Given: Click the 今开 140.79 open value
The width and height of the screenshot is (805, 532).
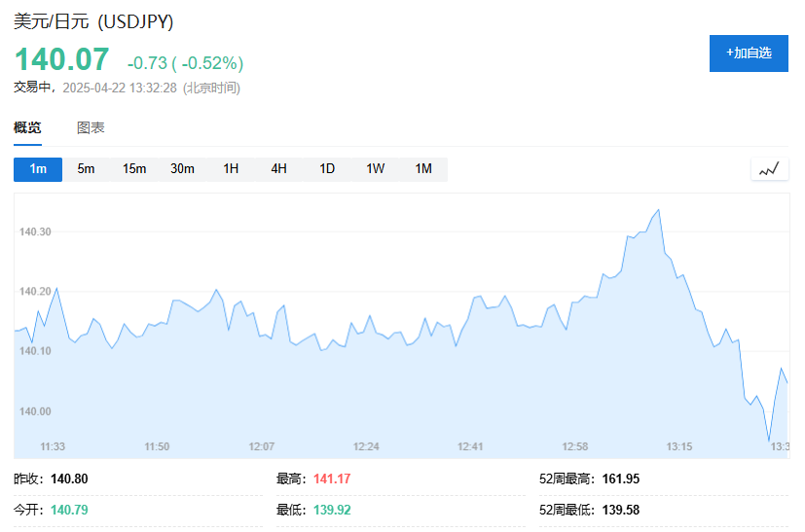Looking at the screenshot, I should (69, 510).
